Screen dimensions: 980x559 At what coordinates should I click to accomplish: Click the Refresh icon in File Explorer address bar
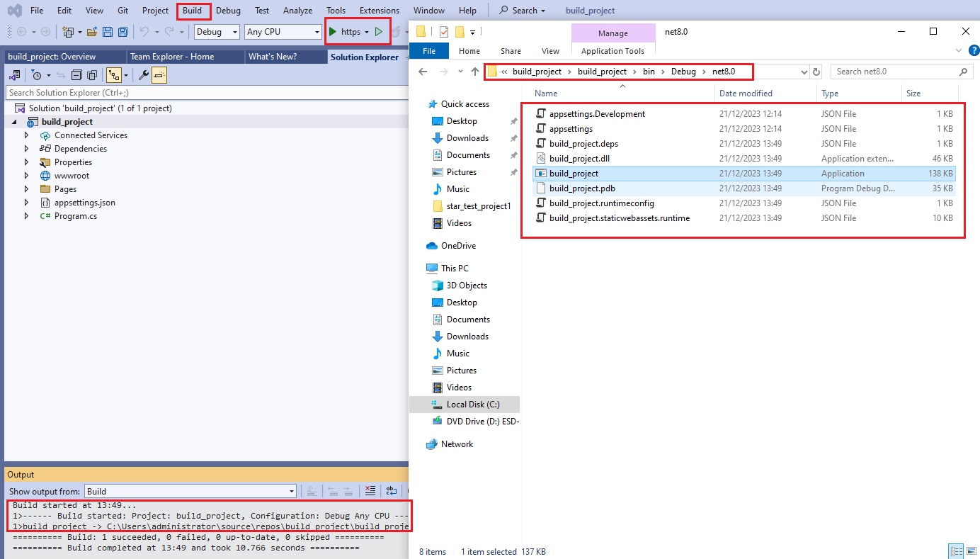coord(816,72)
